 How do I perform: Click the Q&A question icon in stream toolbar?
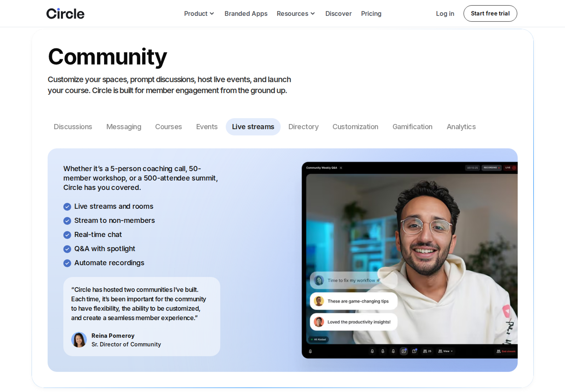click(414, 351)
